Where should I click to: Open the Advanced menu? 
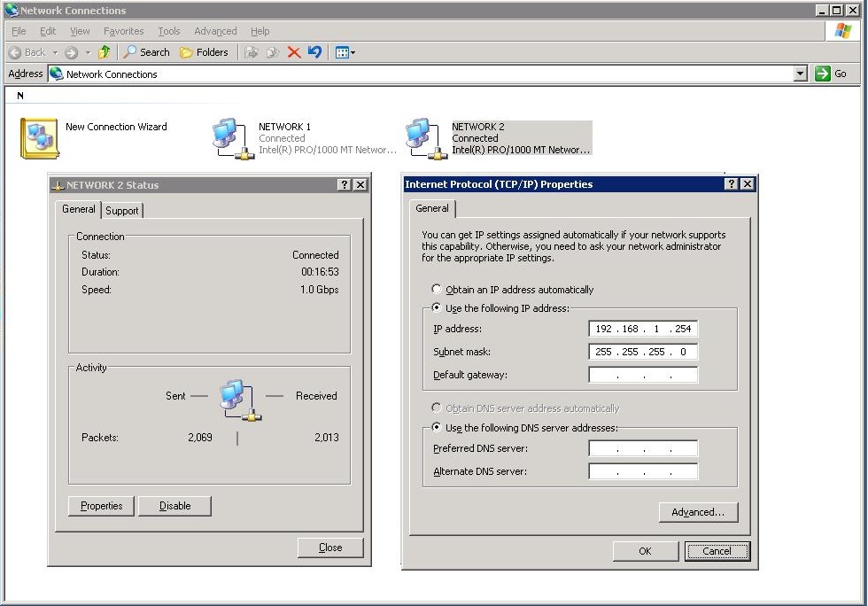tap(215, 31)
